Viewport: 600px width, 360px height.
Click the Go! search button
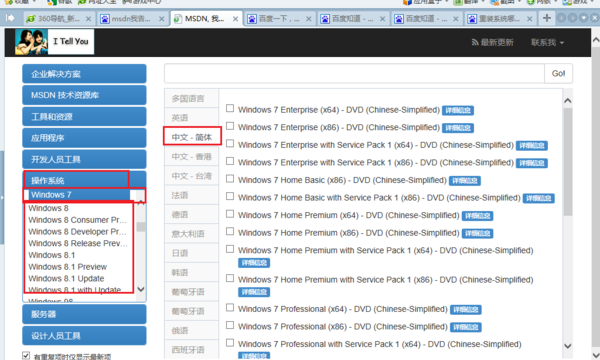(x=558, y=73)
